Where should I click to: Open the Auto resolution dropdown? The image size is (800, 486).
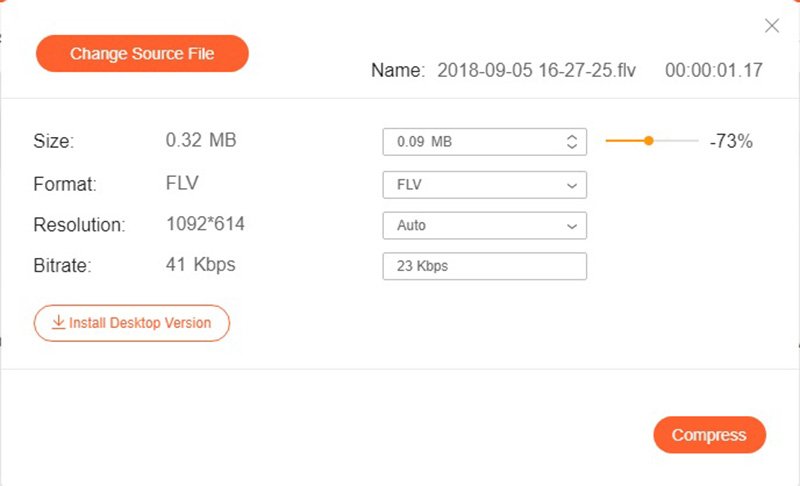point(484,225)
